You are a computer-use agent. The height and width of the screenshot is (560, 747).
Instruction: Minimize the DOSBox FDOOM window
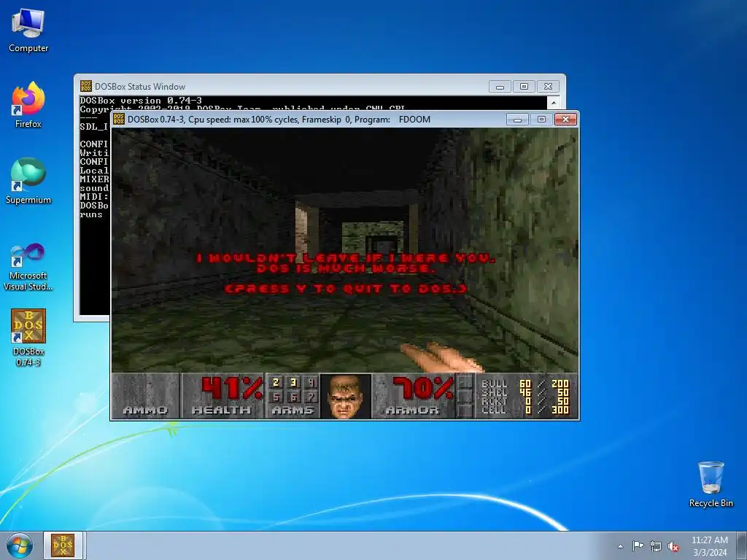[517, 119]
